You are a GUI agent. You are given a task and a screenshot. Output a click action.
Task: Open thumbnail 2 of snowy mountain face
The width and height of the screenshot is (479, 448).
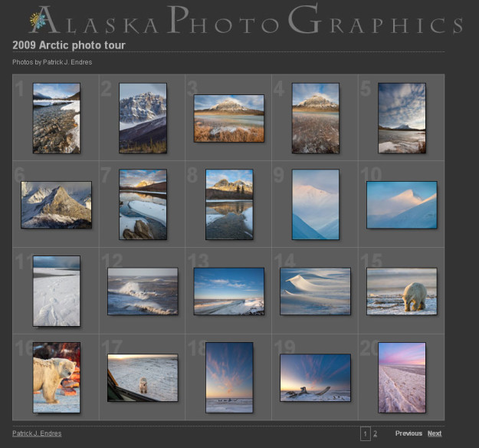143,118
